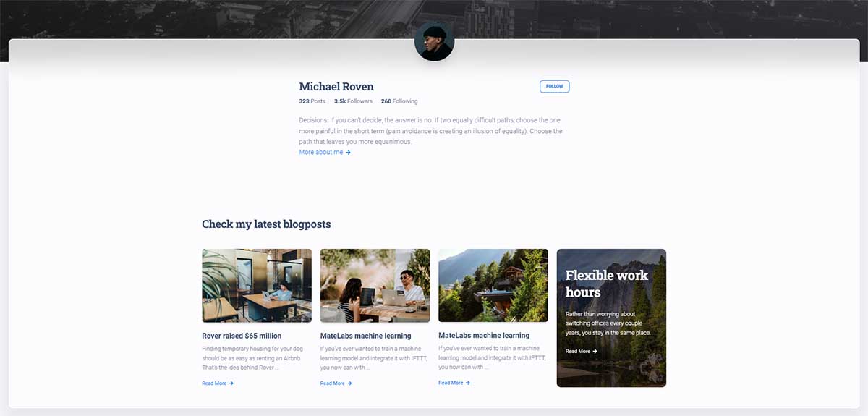The image size is (868, 416).
Task: Open the 260 Following list
Action: (399, 101)
